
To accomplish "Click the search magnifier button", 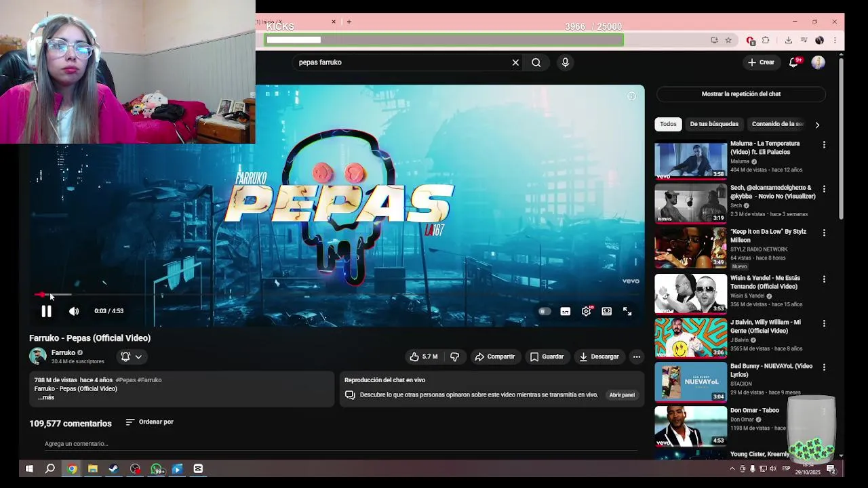I will tap(536, 62).
